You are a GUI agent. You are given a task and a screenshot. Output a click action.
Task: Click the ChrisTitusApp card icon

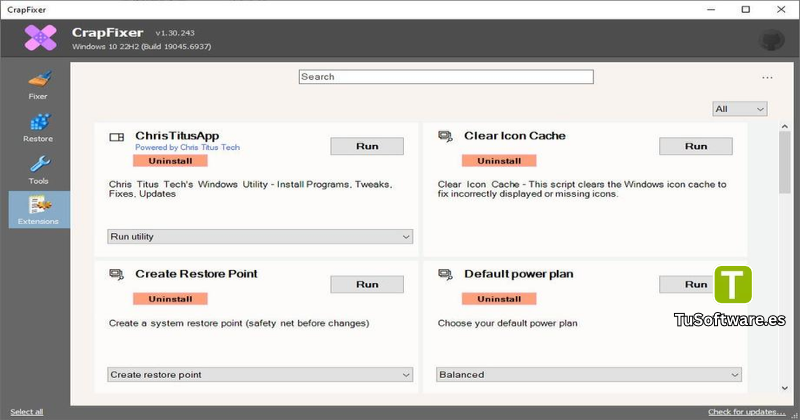coord(116,137)
